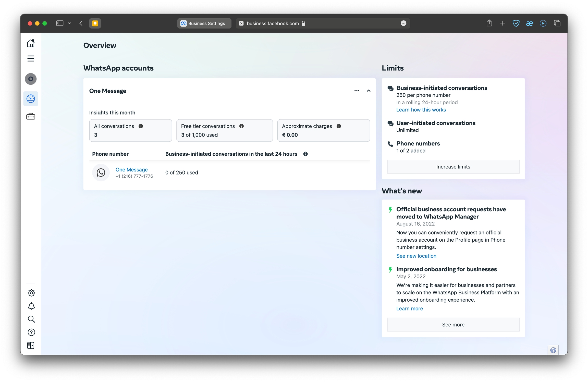Toggle the sidebar panel icon at bottom
This screenshot has width=588, height=382.
[x=31, y=346]
